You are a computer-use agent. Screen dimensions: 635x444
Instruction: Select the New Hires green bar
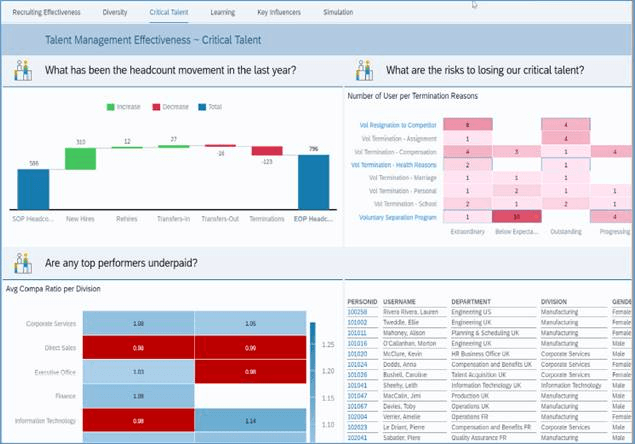(80, 159)
